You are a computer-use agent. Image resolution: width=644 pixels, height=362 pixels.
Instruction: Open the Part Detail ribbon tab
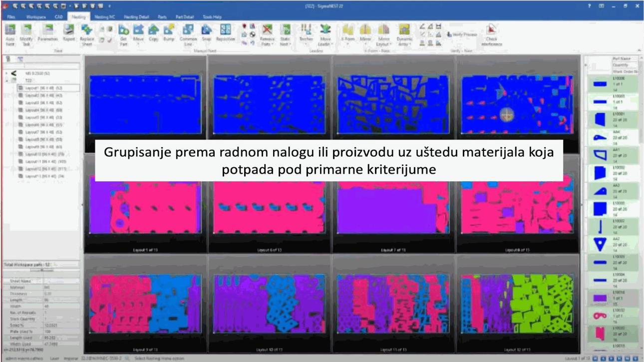[x=184, y=16]
